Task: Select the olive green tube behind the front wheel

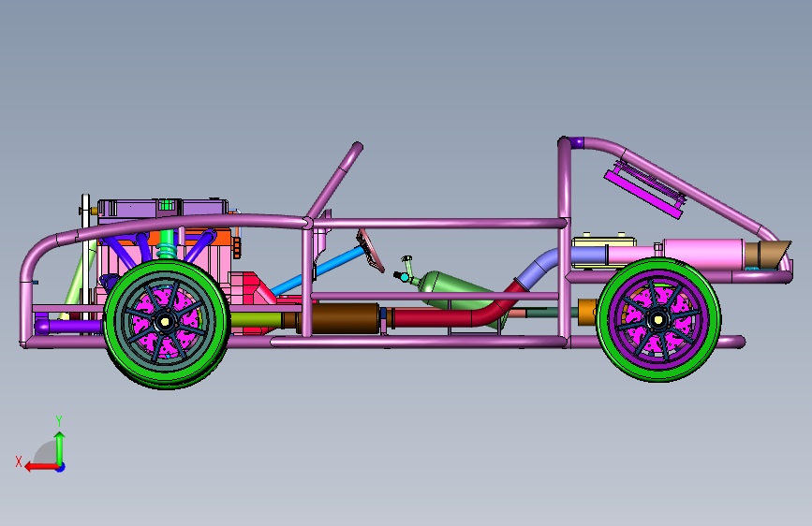Action: tap(257, 319)
